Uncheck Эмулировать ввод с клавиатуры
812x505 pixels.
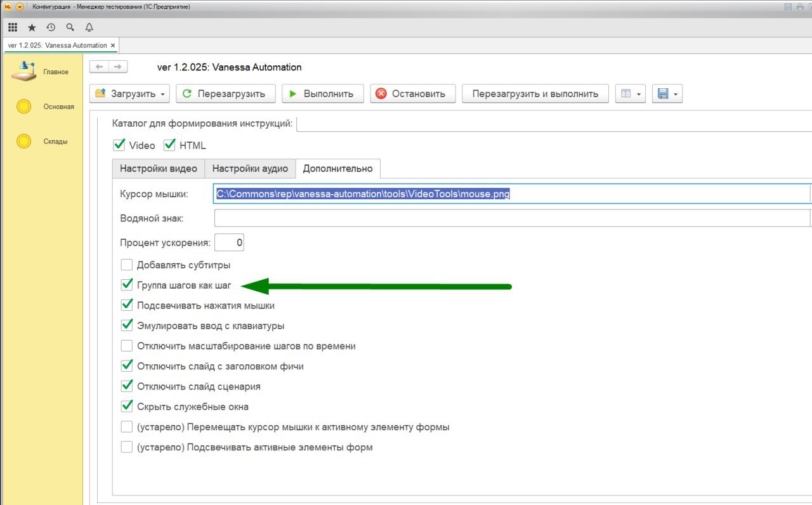pos(127,325)
